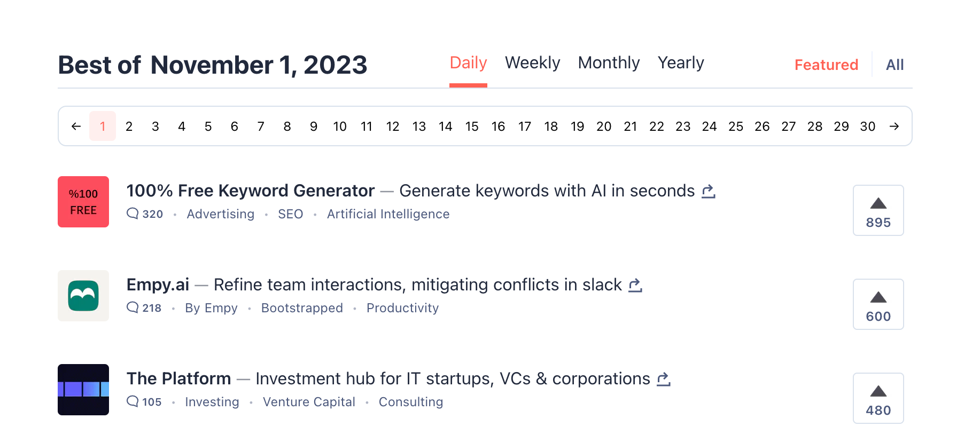Switch to the Yearly tab

pyautogui.click(x=681, y=63)
